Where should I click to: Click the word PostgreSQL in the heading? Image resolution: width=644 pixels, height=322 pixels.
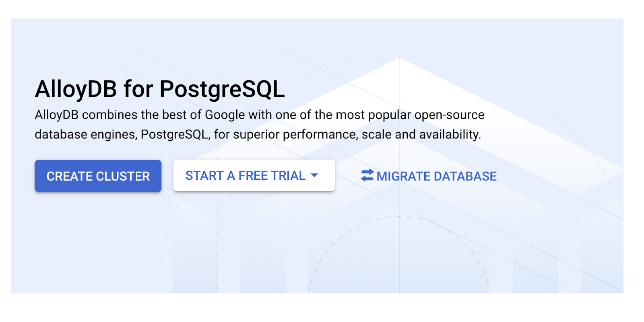click(x=222, y=89)
